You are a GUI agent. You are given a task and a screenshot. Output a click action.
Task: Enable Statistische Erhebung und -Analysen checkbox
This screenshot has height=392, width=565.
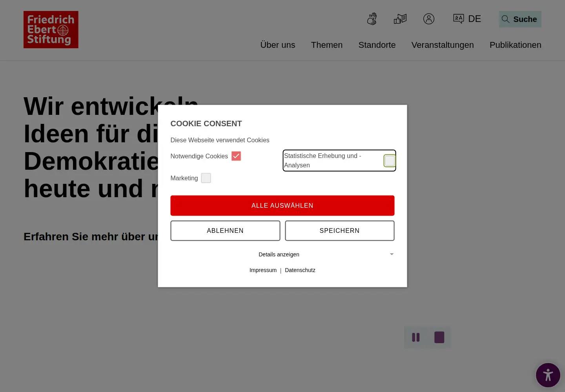[390, 161]
